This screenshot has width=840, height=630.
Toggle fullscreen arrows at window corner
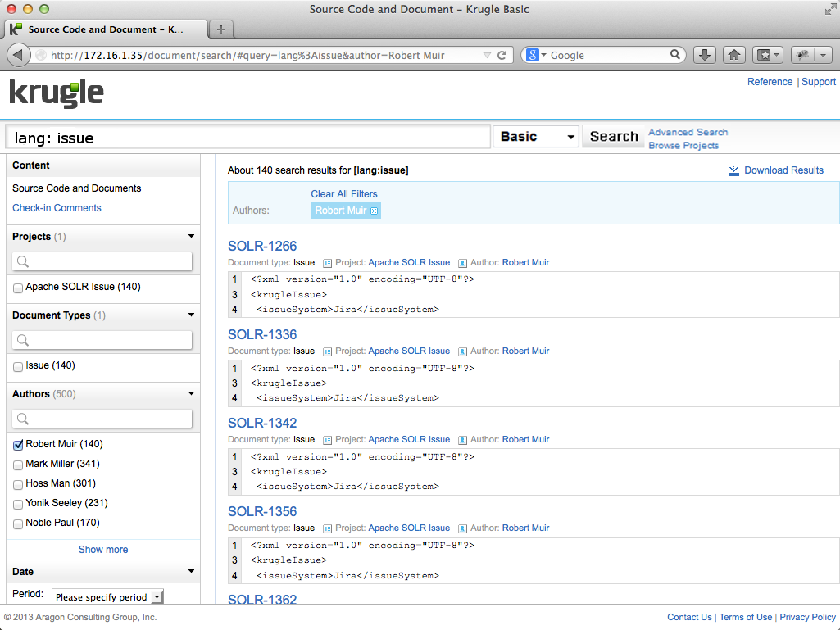pyautogui.click(x=830, y=9)
